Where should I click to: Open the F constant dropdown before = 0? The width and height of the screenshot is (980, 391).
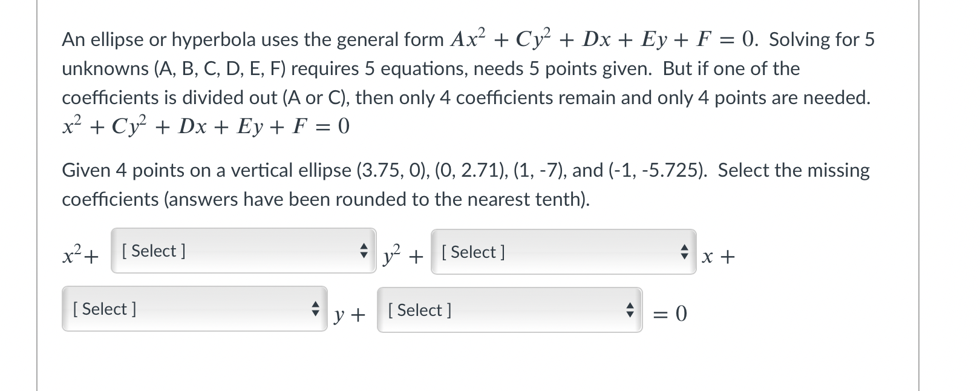click(508, 310)
